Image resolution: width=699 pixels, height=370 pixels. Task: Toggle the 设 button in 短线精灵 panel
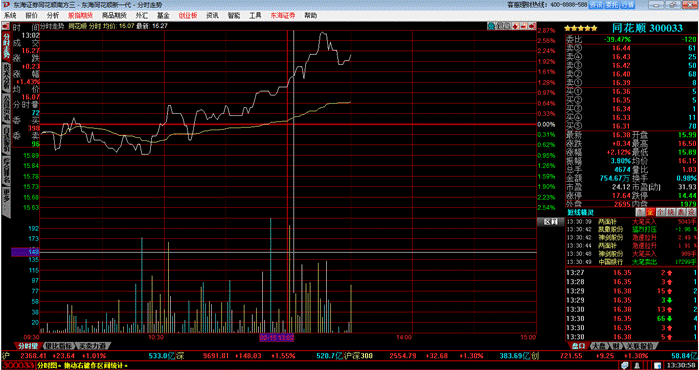point(691,212)
